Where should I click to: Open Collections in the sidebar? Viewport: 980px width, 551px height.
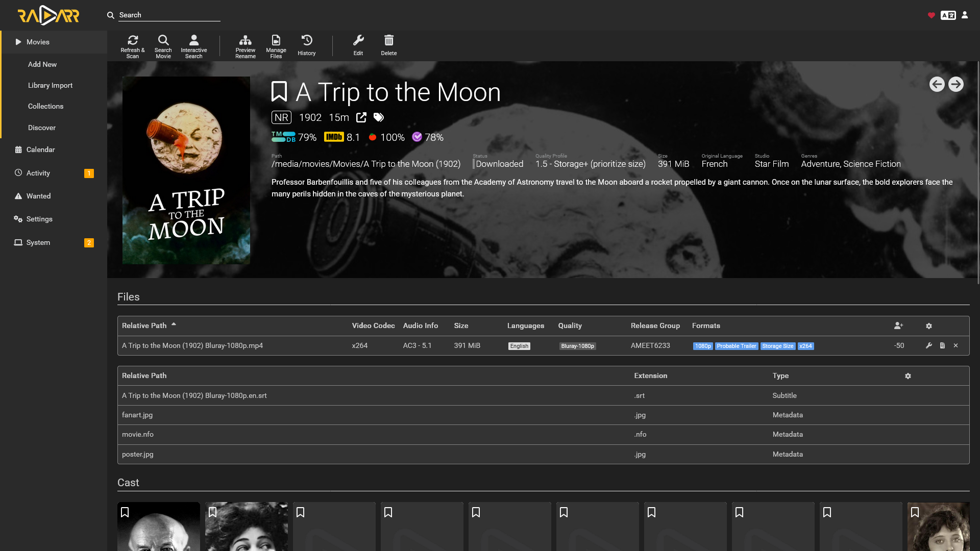[x=54, y=106]
